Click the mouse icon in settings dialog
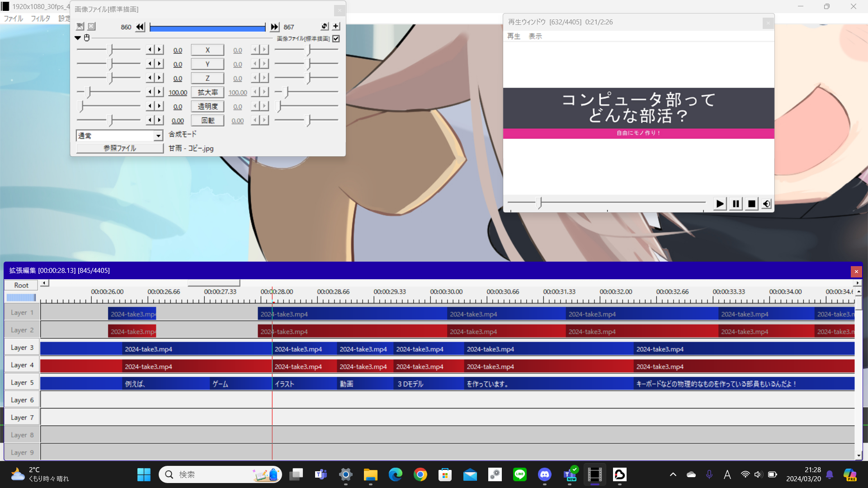 point(87,38)
